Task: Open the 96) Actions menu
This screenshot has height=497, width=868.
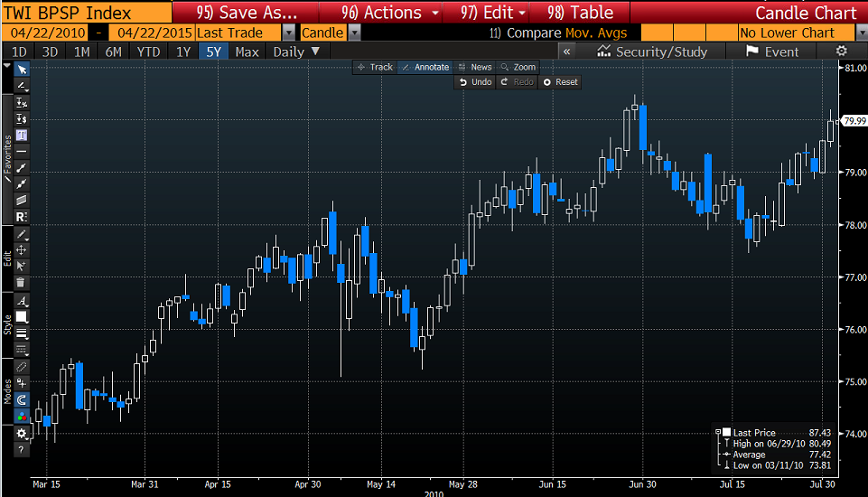Action: point(389,12)
